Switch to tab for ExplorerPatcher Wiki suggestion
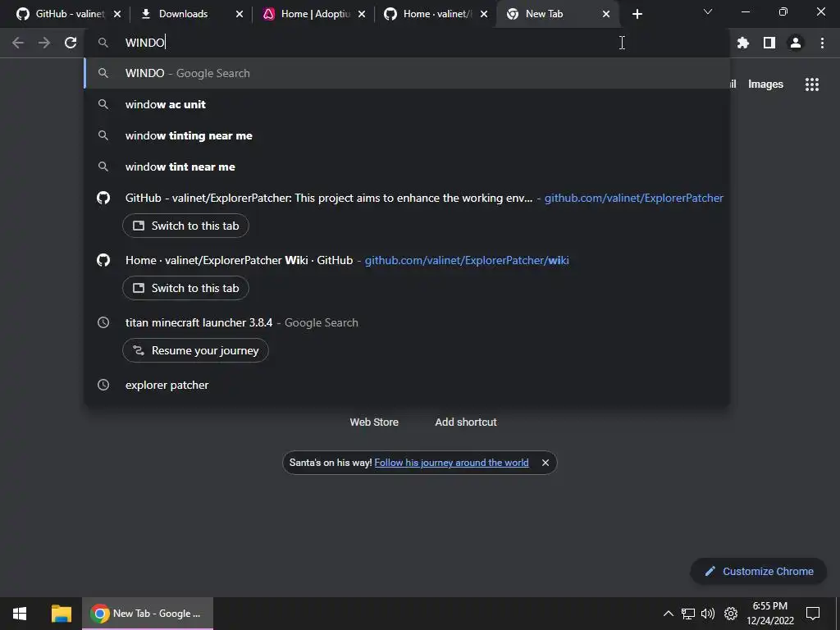 point(185,288)
